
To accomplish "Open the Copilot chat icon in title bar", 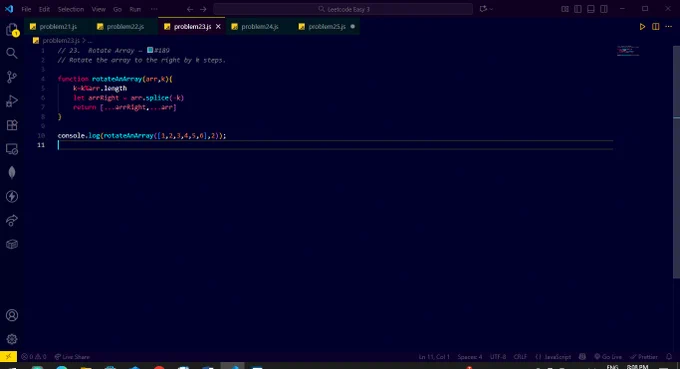I will click(x=483, y=9).
